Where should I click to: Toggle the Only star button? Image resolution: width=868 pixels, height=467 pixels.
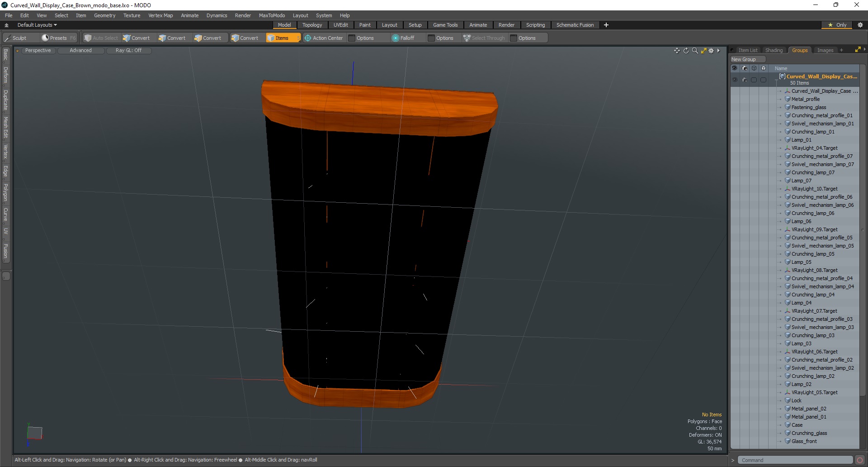tap(837, 25)
